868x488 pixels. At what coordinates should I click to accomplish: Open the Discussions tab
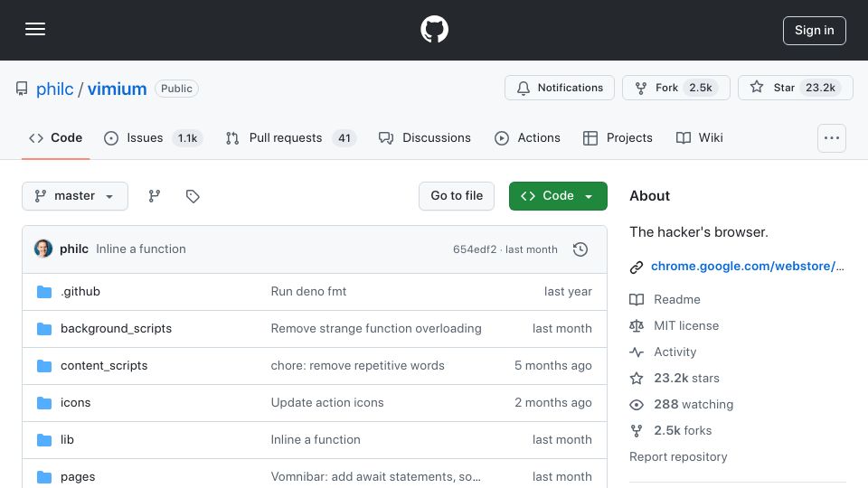(x=425, y=137)
